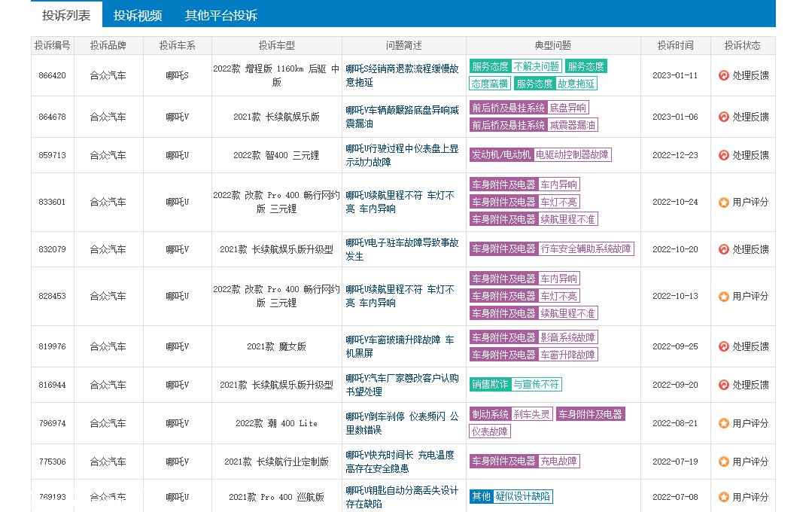This screenshot has height=512, width=812.
Task: Switch to the 投诉列表 tab
Action: coord(66,15)
